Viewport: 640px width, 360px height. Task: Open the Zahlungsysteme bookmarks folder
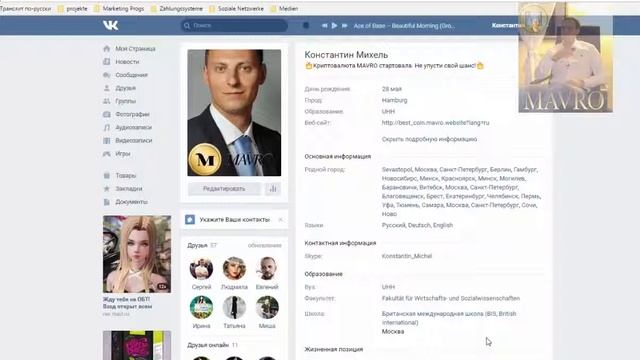coord(177,9)
